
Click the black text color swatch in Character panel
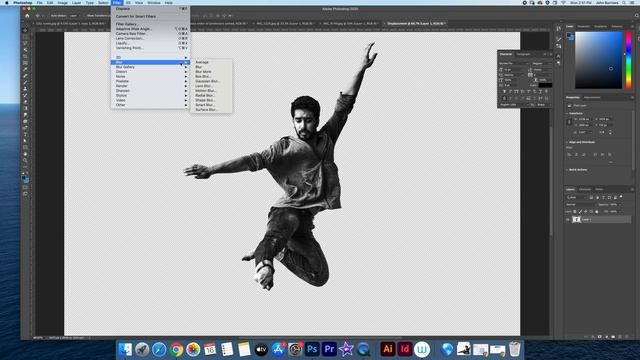coord(545,85)
